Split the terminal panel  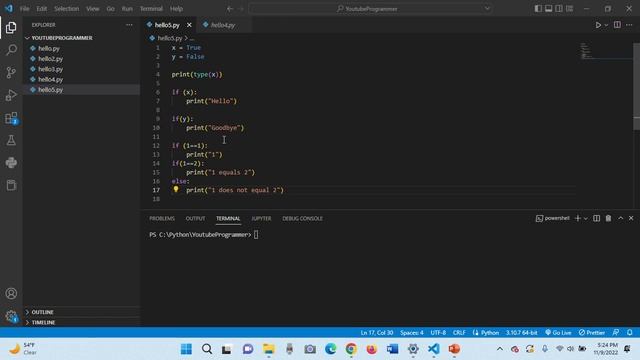(596, 218)
